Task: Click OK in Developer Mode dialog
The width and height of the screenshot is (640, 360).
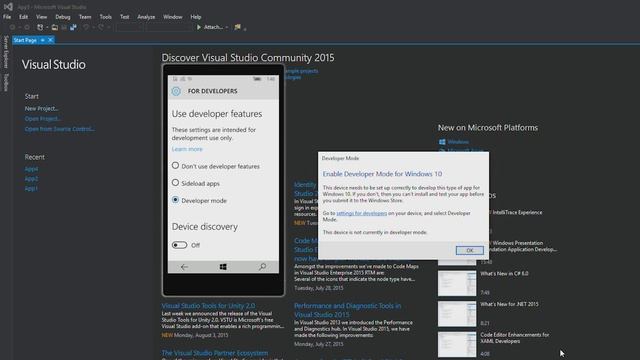Action: point(469,250)
